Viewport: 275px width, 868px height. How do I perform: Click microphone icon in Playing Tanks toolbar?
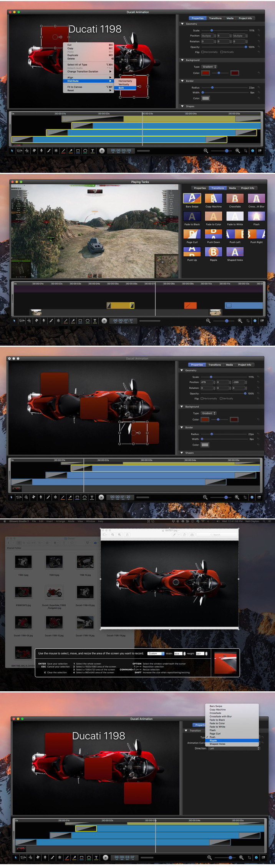click(x=44, y=321)
